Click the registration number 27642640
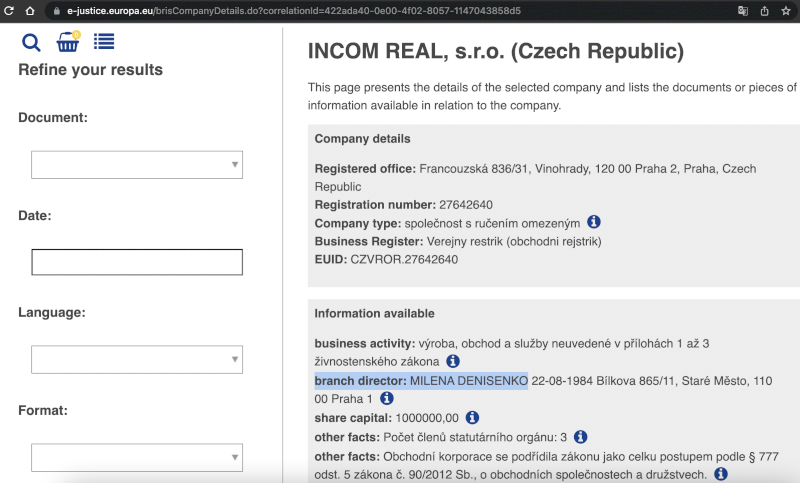 coord(466,205)
